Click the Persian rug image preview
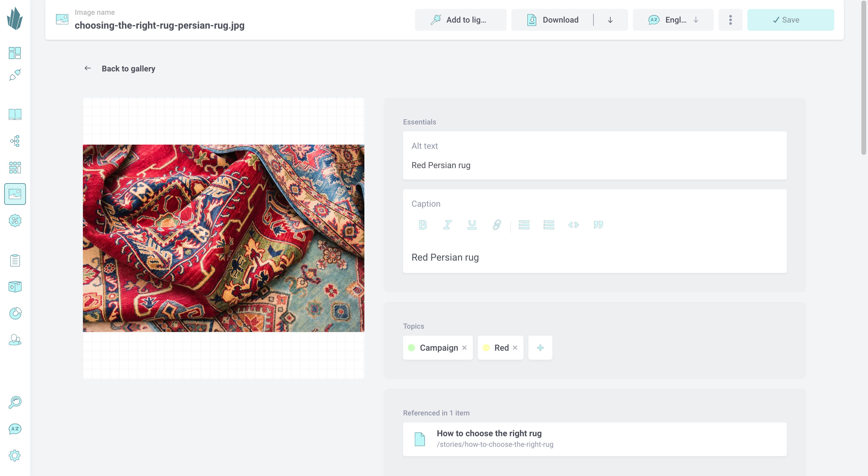 pyautogui.click(x=223, y=238)
